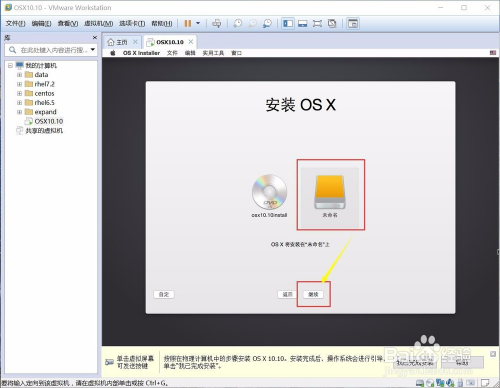Open the 实用工具 utilities menu
This screenshot has height=388, width=500.
point(213,53)
